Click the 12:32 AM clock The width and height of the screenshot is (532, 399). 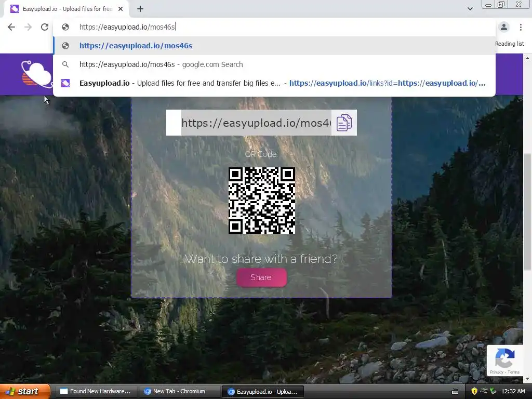click(513, 391)
